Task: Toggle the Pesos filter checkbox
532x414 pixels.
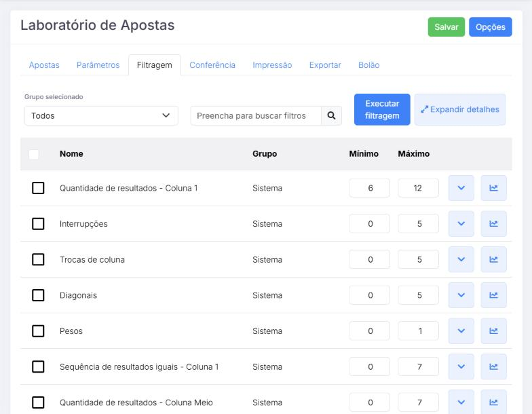Action: point(38,331)
